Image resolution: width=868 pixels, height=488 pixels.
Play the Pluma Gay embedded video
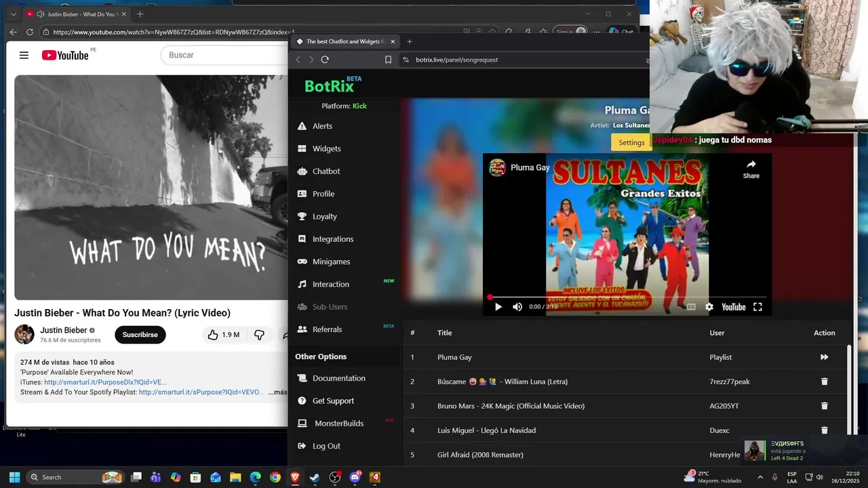click(x=498, y=307)
